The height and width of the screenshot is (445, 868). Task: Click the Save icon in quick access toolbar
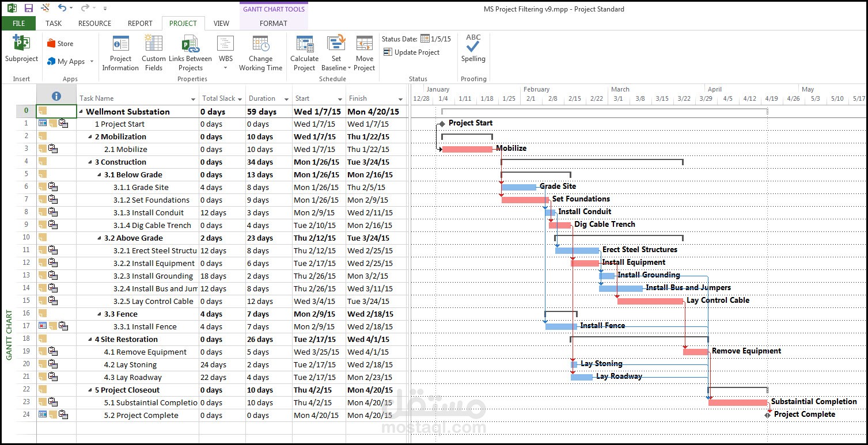point(28,8)
